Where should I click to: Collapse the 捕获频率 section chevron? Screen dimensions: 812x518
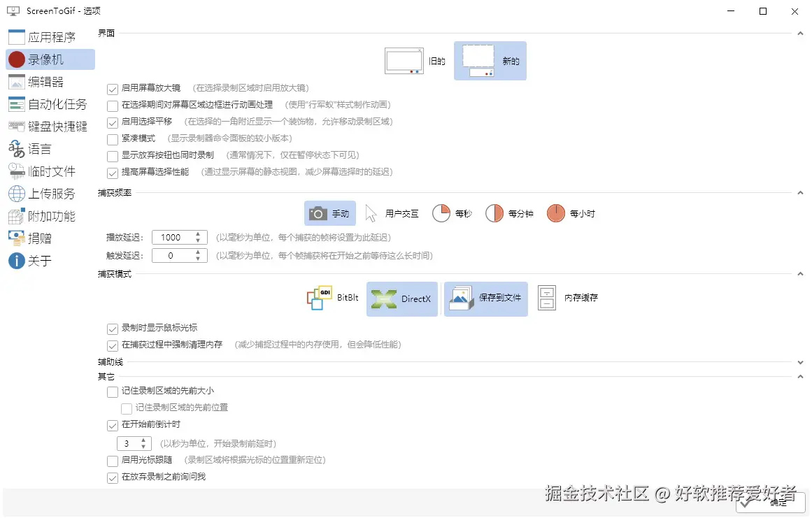coord(800,192)
